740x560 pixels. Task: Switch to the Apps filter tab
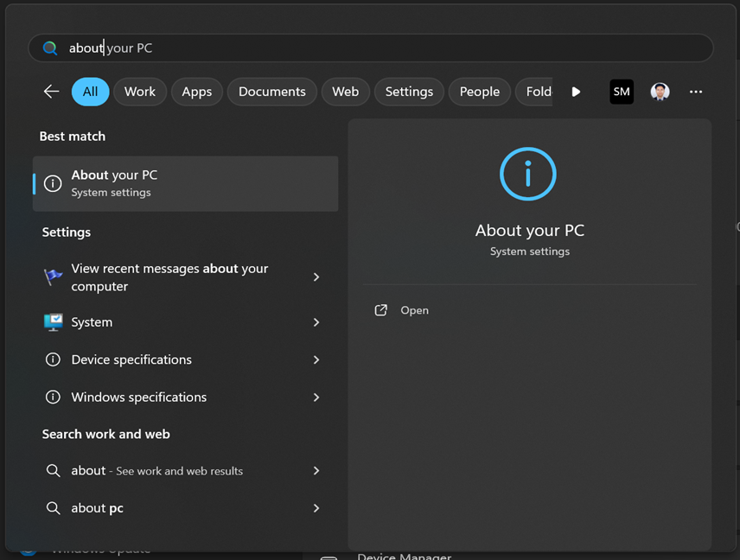tap(196, 92)
